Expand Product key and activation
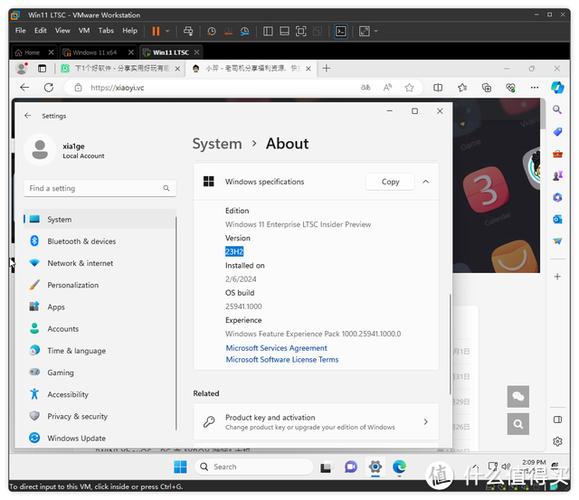Viewport: 579px width, 500px height. (x=316, y=422)
